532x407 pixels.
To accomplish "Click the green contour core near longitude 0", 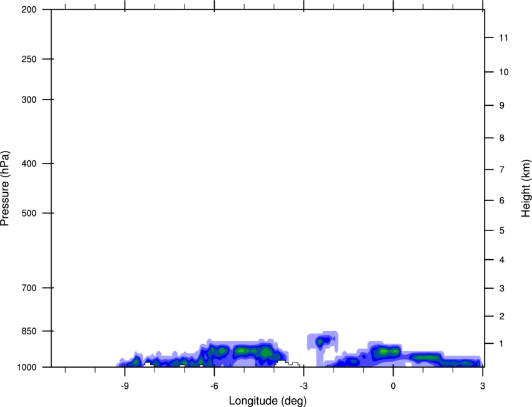I will [x=387, y=351].
